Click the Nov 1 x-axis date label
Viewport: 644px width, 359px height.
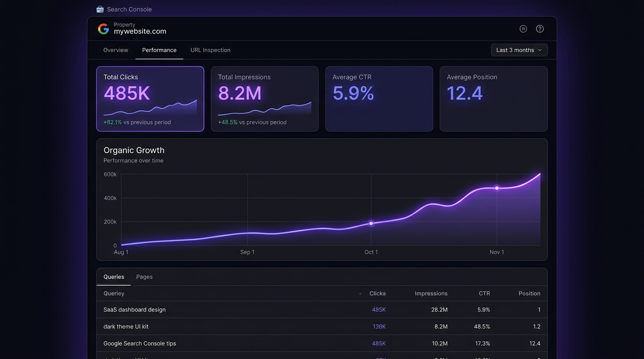coord(497,252)
